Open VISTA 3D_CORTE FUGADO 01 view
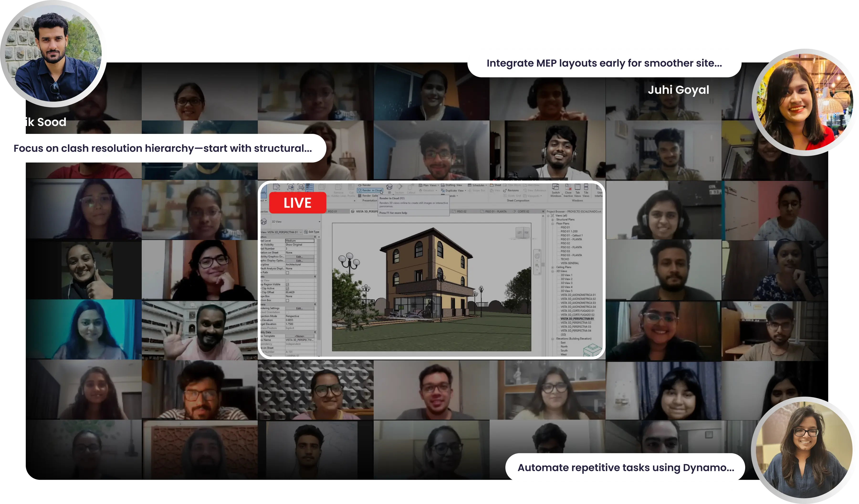This screenshot has width=859, height=504. [x=577, y=311]
